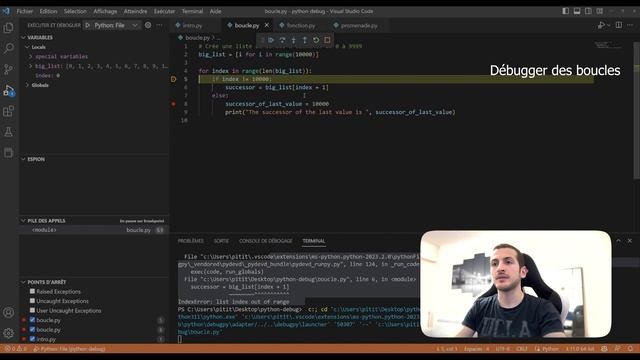Click boucle.py in the breadcrumb bar

[197, 38]
